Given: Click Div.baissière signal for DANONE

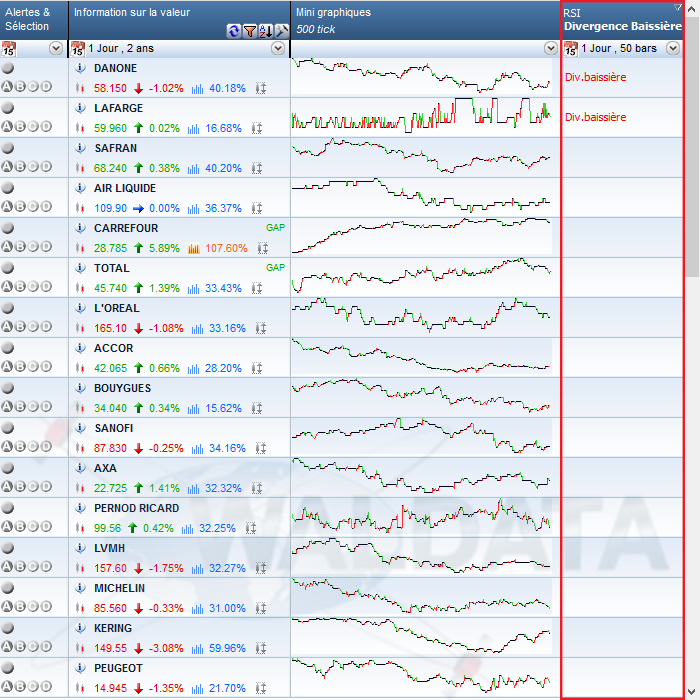Looking at the screenshot, I should 596,77.
